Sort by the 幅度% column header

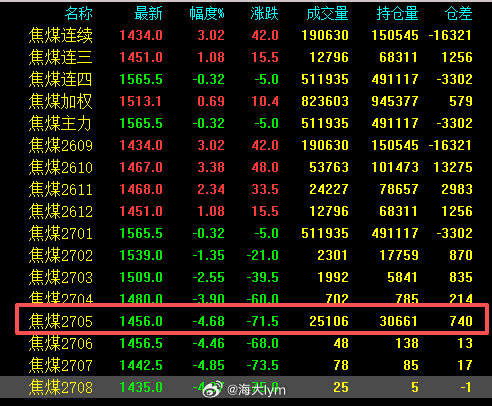pos(207,14)
